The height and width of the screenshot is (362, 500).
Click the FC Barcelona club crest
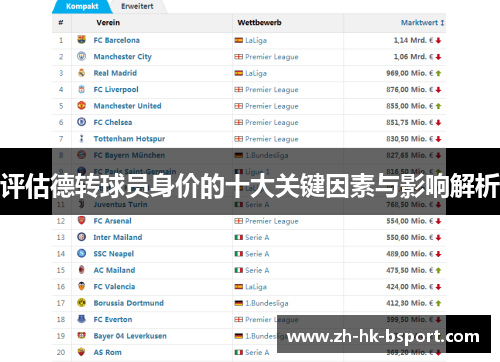click(x=81, y=40)
